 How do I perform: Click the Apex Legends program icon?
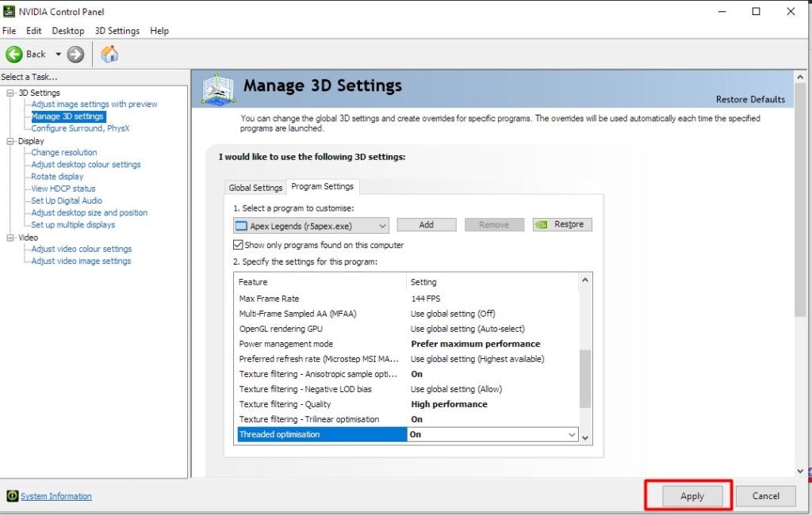(241, 226)
